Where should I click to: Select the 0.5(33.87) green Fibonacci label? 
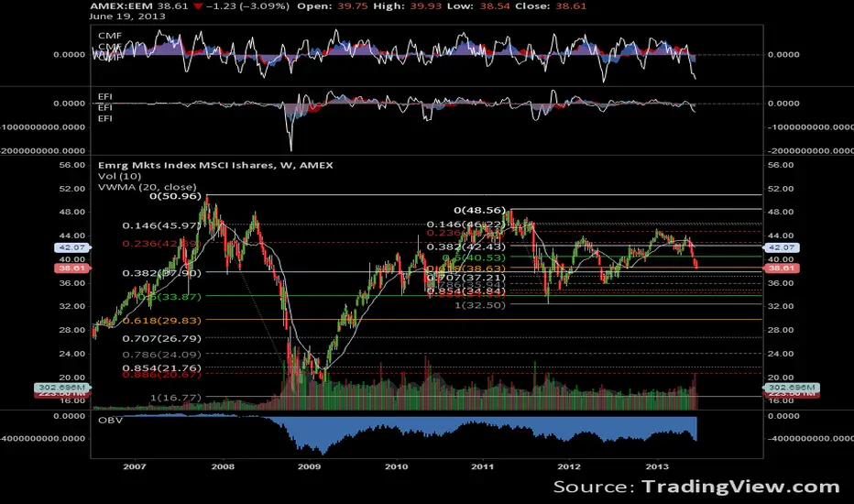coord(169,297)
